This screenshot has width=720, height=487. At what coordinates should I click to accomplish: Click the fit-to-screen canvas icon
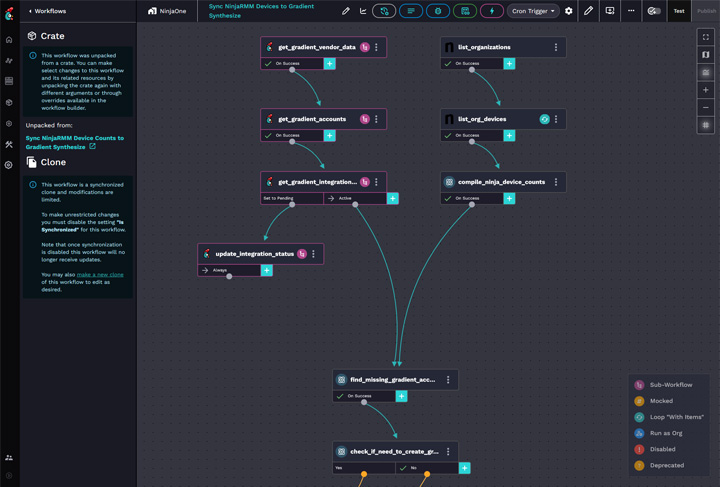point(705,37)
